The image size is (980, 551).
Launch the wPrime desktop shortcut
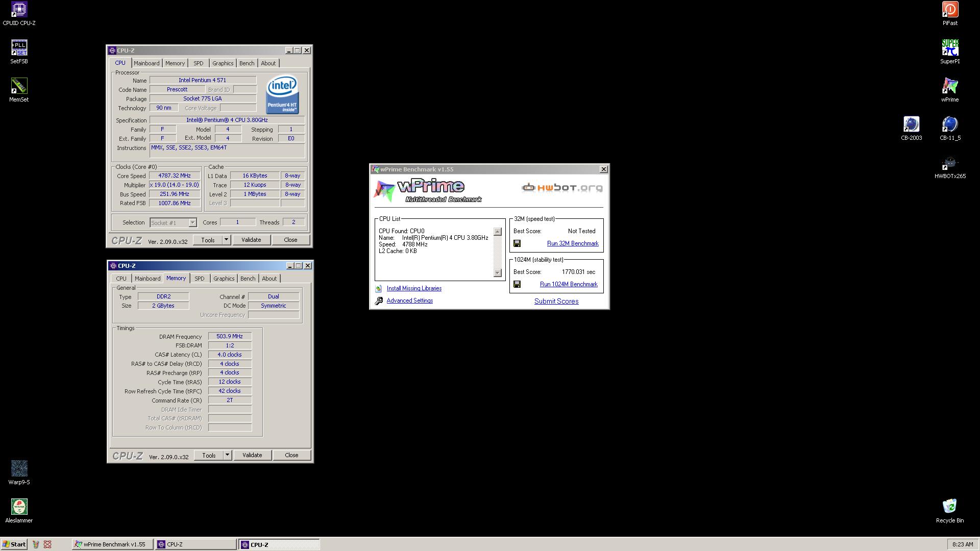950,90
